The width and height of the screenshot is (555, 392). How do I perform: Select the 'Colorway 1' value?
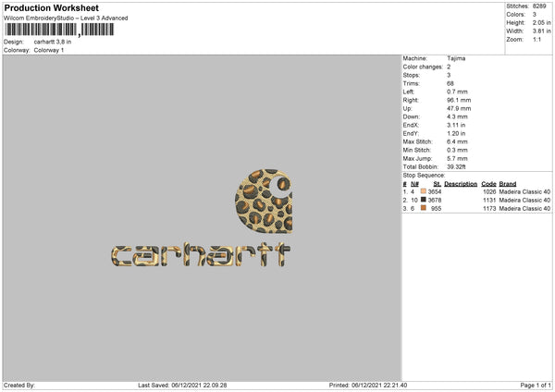[x=49, y=50]
